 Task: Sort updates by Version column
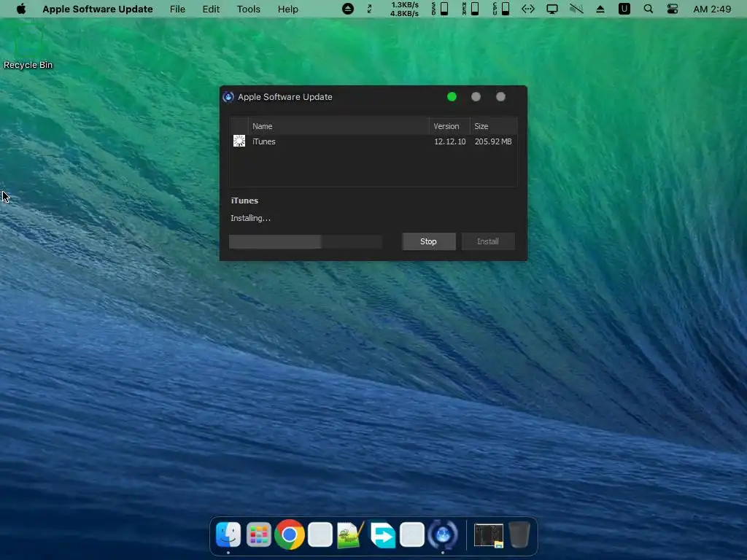pyautogui.click(x=449, y=126)
